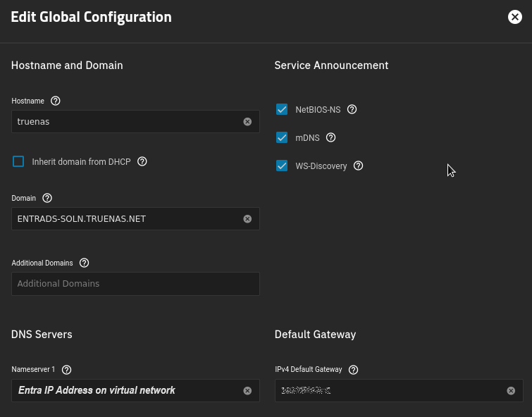
Task: Disable mDNS service announcement
Action: 282,137
